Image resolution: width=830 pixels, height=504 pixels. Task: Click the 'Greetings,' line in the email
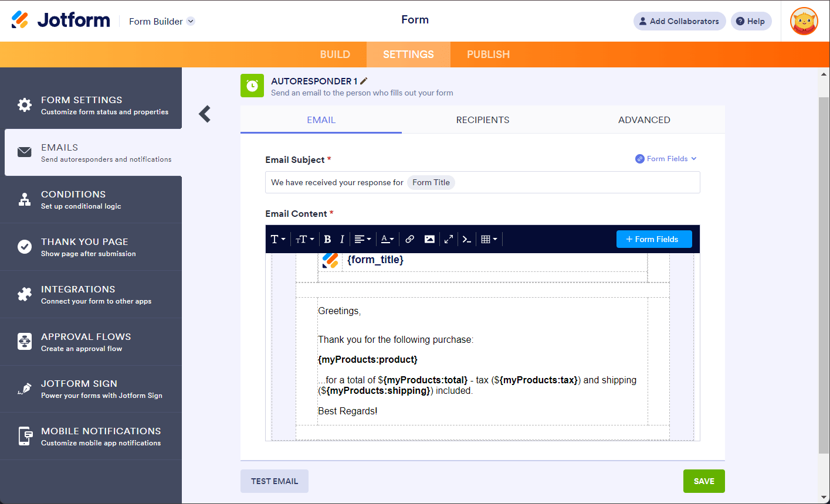click(339, 311)
